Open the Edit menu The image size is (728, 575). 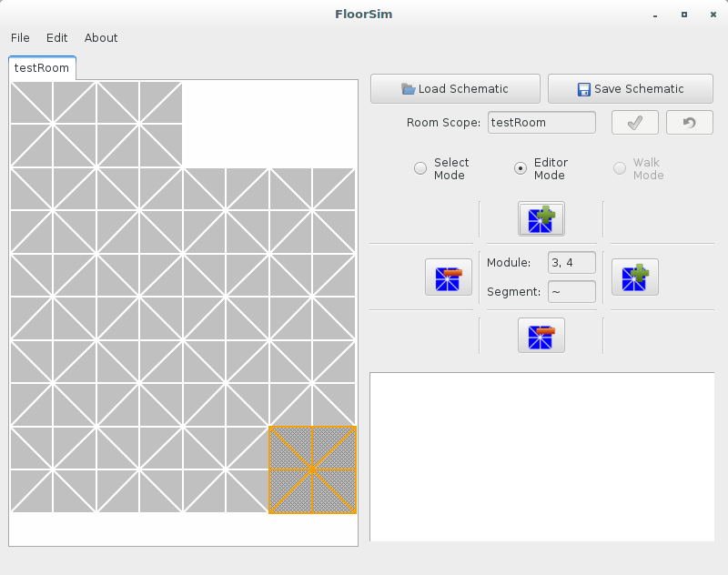(56, 37)
